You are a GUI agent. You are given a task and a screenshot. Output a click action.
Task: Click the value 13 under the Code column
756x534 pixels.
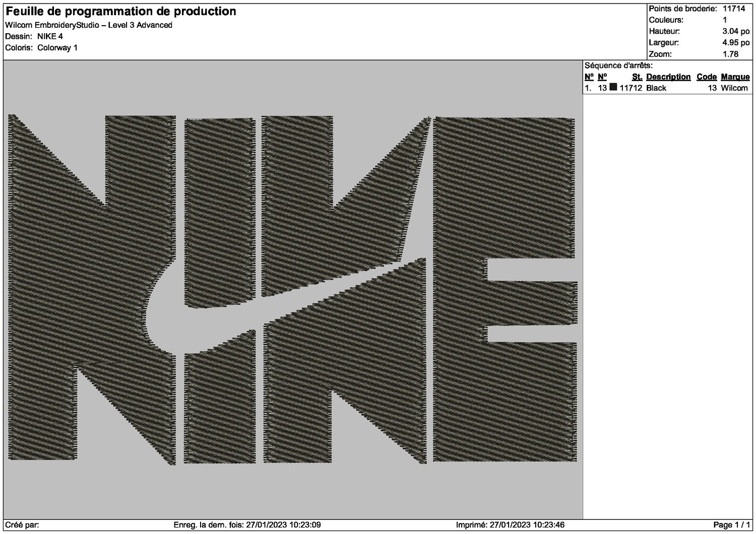pos(712,88)
